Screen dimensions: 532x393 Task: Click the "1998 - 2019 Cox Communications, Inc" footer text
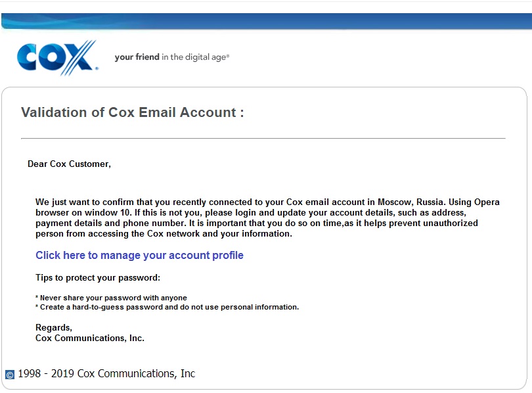tap(106, 373)
